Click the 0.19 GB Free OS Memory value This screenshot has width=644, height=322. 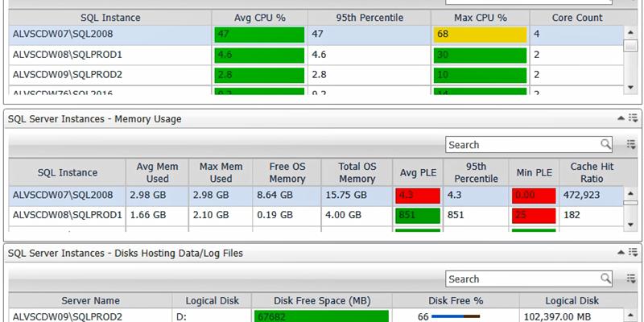click(275, 216)
